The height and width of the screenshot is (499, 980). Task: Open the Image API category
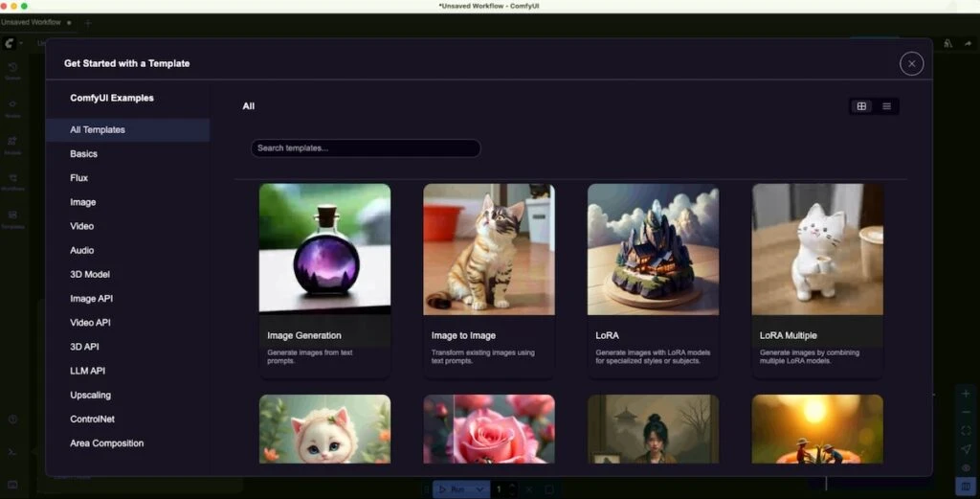(127, 299)
